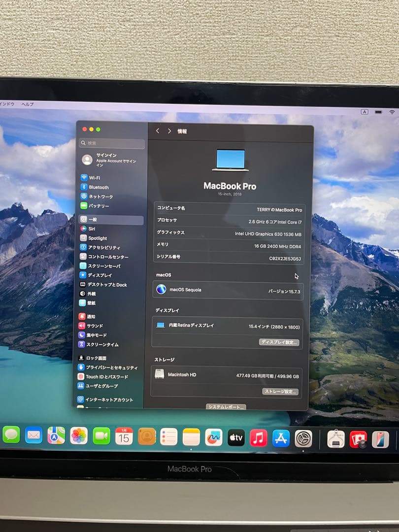Open プライバシーとセキュリティ settings
Viewport: 399px width, 532px height.
pos(111,367)
